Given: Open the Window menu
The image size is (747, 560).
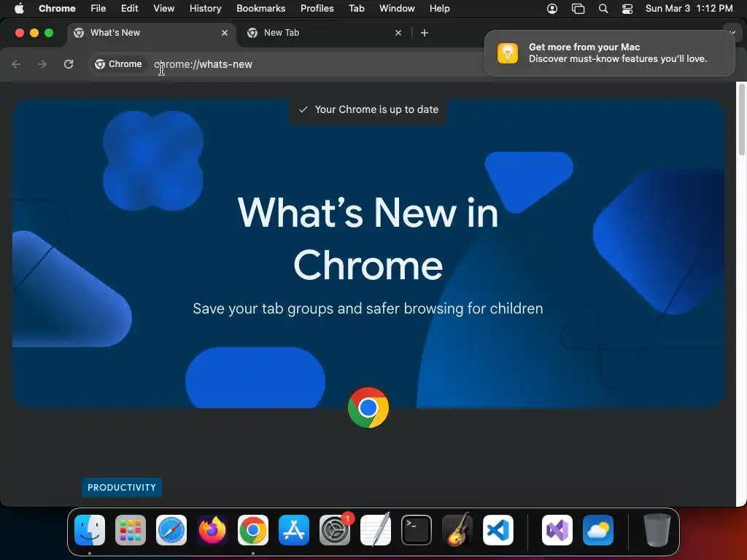Looking at the screenshot, I should point(397,8).
